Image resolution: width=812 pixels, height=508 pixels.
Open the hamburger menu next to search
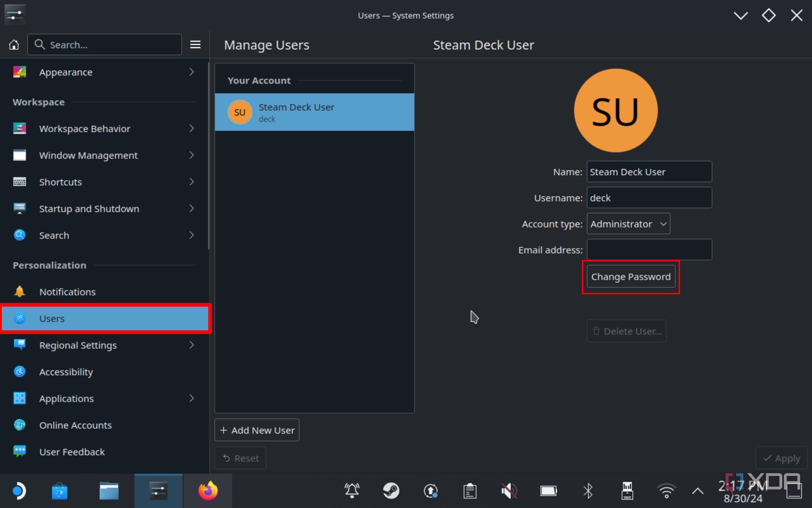point(195,45)
